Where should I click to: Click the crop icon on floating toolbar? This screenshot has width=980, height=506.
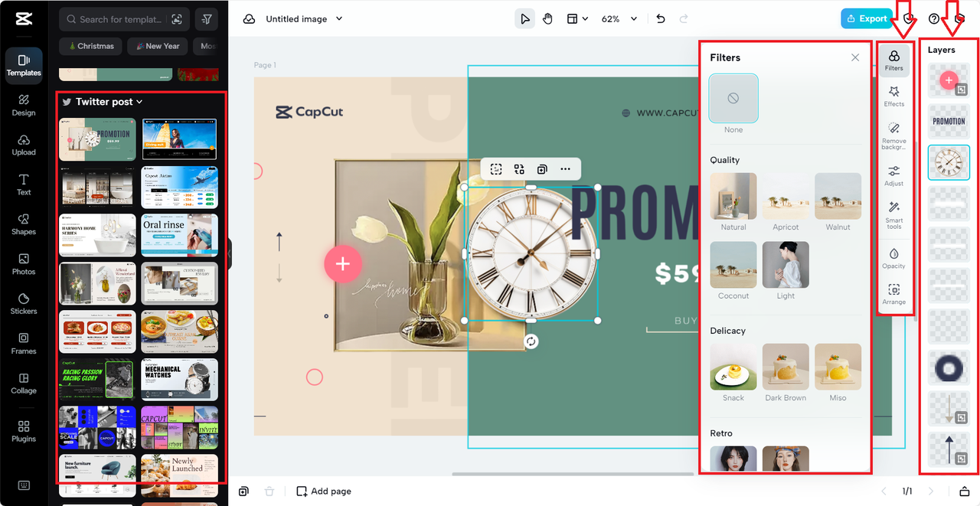tap(496, 169)
